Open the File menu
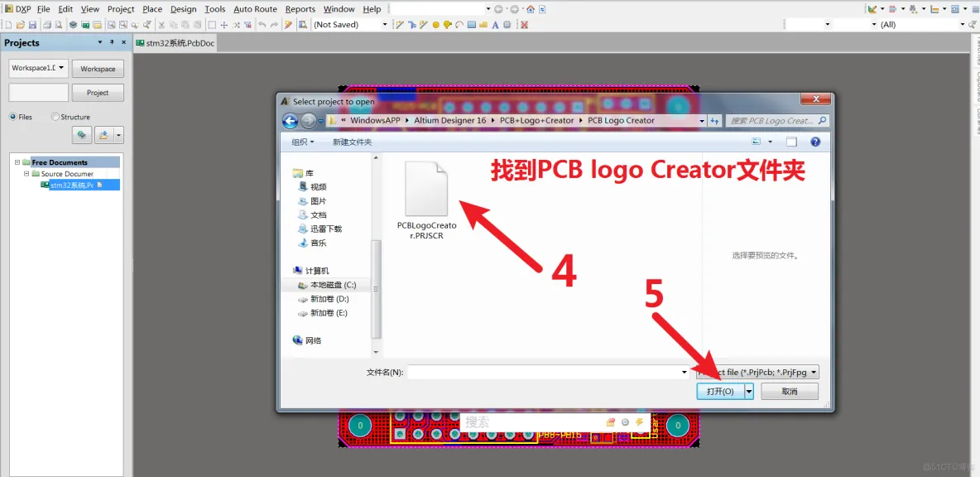 43,9
